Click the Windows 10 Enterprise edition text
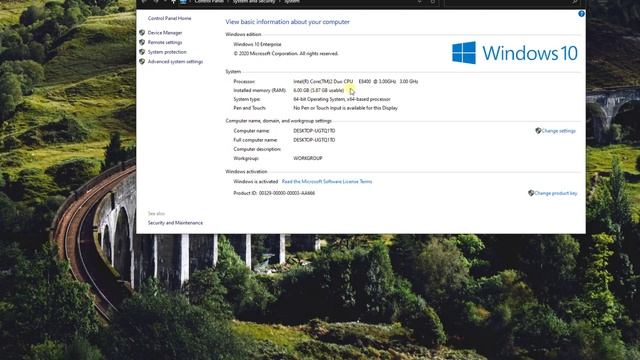 point(257,44)
